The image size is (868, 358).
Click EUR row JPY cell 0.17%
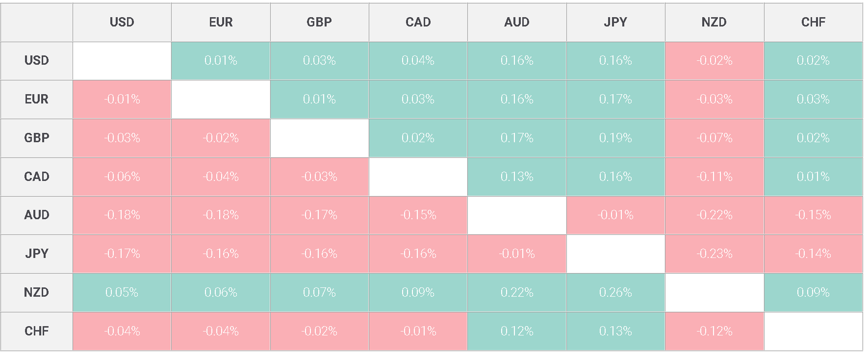615,99
